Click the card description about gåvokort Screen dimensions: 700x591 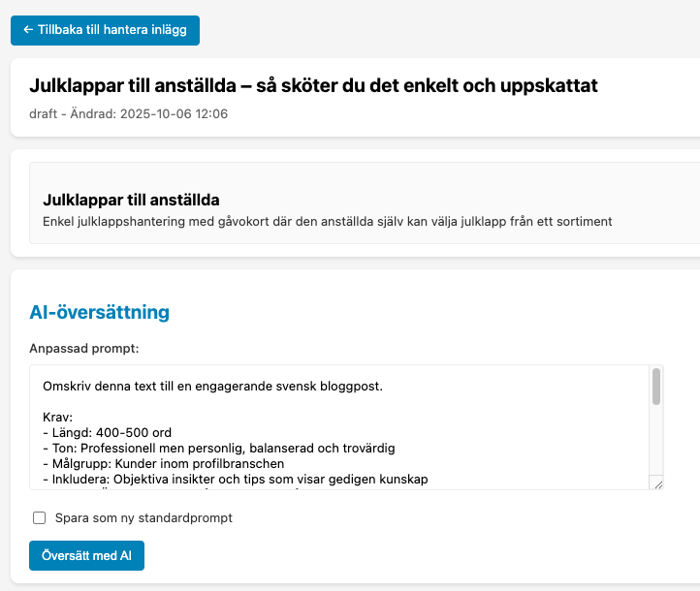pyautogui.click(x=328, y=221)
